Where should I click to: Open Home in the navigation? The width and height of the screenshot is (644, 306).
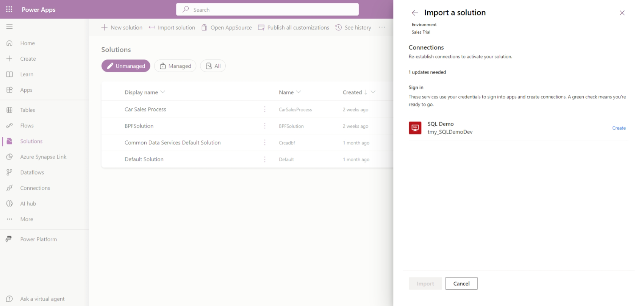pyautogui.click(x=28, y=43)
